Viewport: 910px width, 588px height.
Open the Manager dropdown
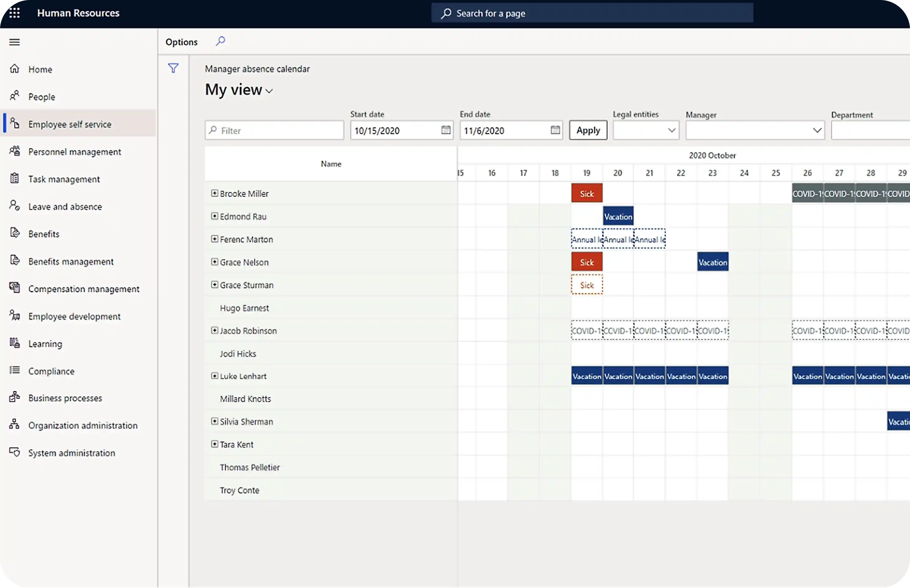coord(817,130)
